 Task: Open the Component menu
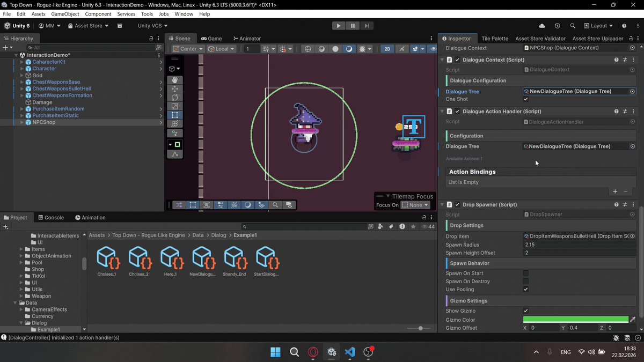pos(99,14)
